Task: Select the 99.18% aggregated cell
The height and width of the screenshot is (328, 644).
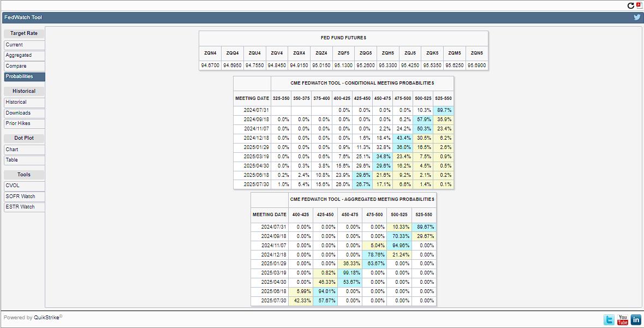Action: (350, 273)
